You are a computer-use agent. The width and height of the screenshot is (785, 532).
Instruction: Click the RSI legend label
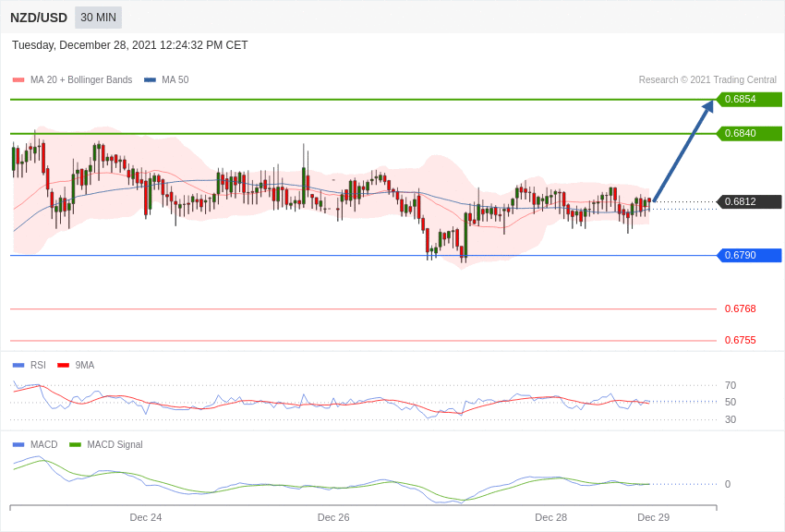coord(38,366)
